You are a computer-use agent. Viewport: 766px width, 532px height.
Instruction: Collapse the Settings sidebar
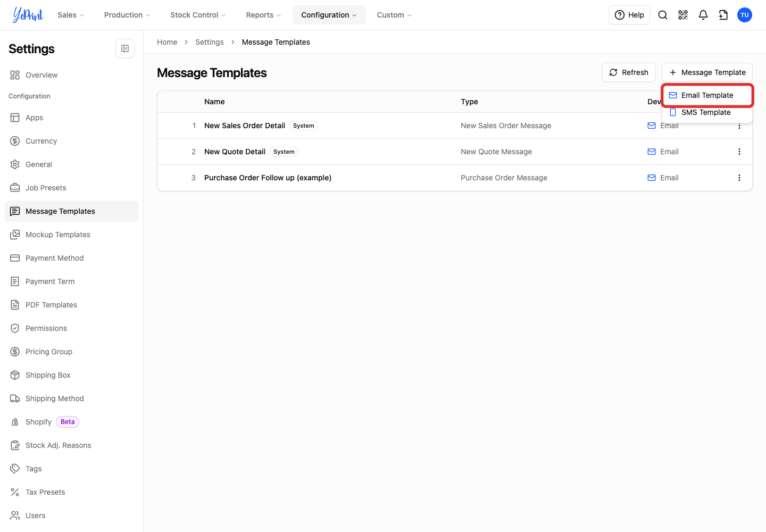pyautogui.click(x=125, y=48)
